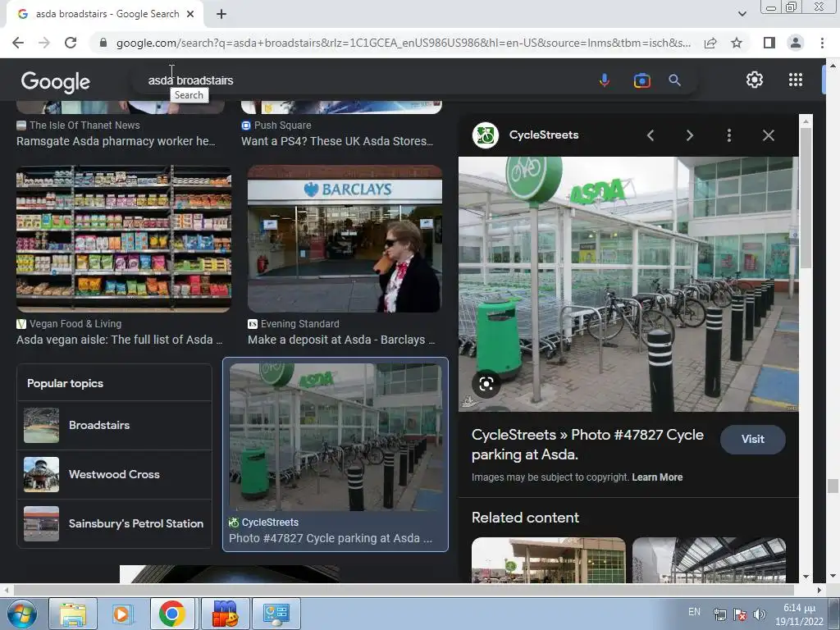This screenshot has width=840, height=630.
Task: Open the network tray icon
Action: coord(720,614)
